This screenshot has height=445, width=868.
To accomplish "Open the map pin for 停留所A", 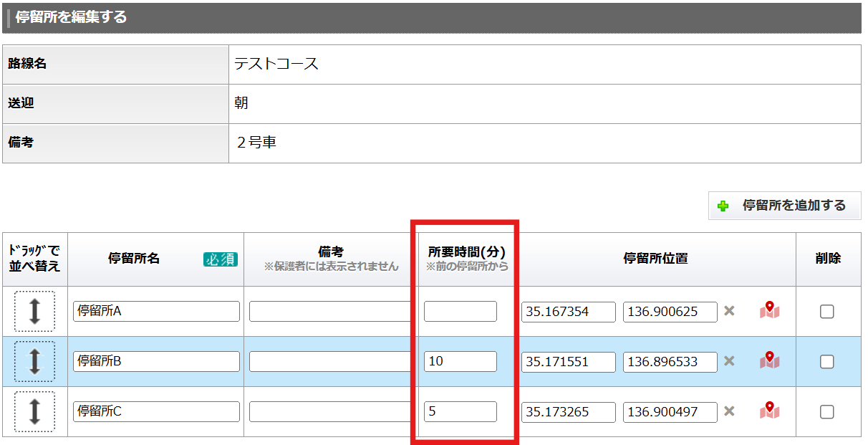I will [770, 310].
